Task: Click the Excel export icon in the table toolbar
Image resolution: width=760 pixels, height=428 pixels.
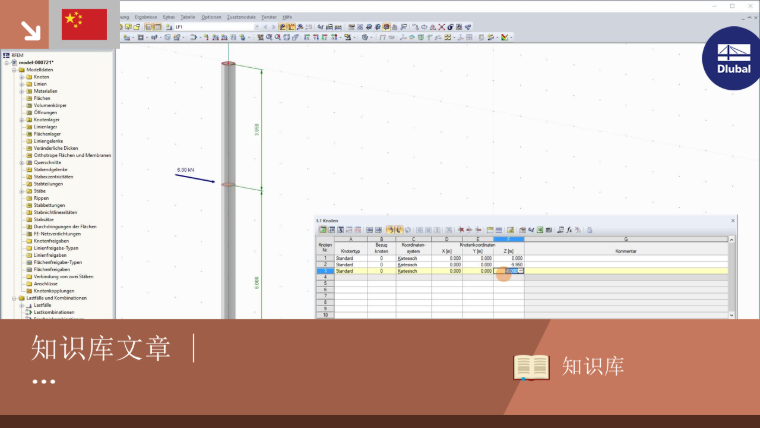Action: pos(540,230)
